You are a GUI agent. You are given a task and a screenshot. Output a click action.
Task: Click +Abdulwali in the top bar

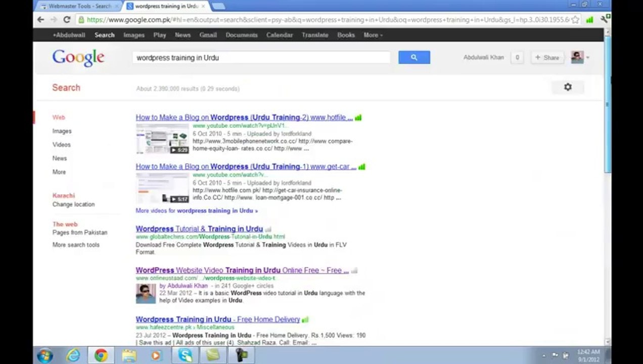point(69,35)
